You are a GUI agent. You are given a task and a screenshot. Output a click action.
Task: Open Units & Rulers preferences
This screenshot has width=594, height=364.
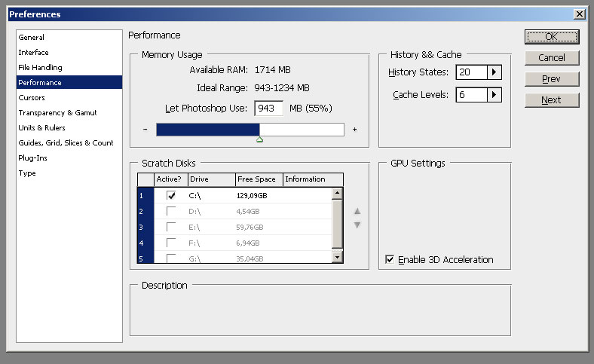(x=69, y=127)
